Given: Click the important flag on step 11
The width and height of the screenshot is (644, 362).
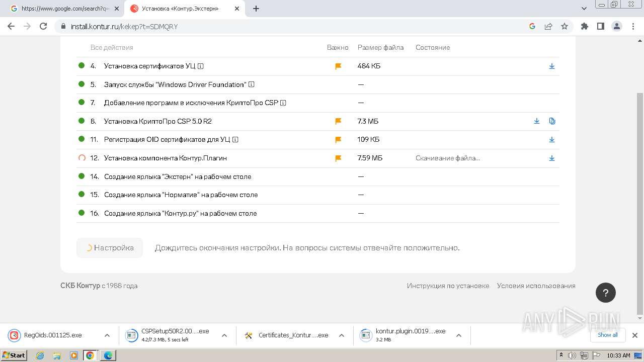Looking at the screenshot, I should [338, 140].
